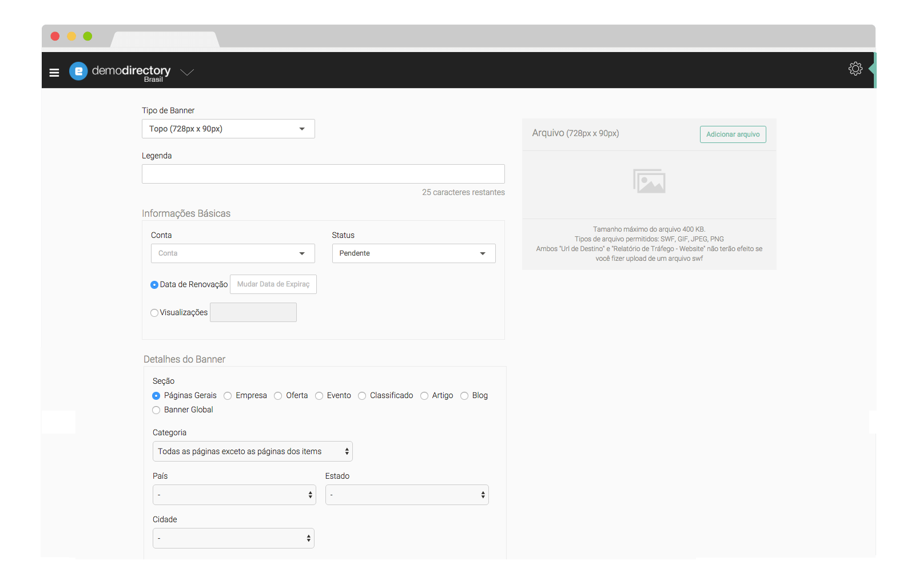This screenshot has width=915, height=588.
Task: Click the demodirectory logo icon
Action: 78,71
